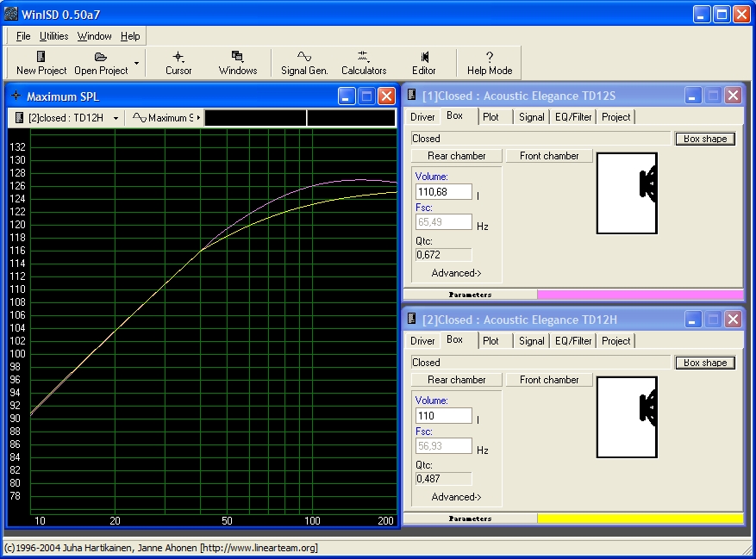Switch to Driver tab in TD12S window
Screen dimensions: 756x559
(x=422, y=117)
